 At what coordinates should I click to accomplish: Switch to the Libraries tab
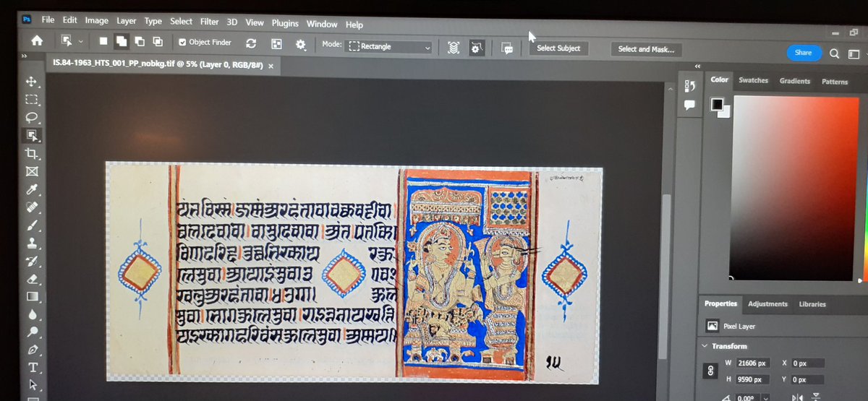coord(812,304)
